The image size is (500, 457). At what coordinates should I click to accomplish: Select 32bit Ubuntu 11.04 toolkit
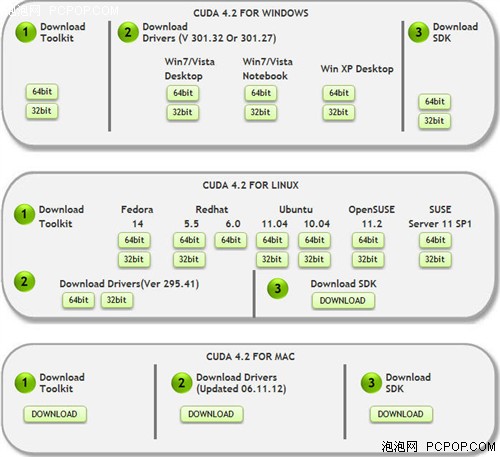272,259
